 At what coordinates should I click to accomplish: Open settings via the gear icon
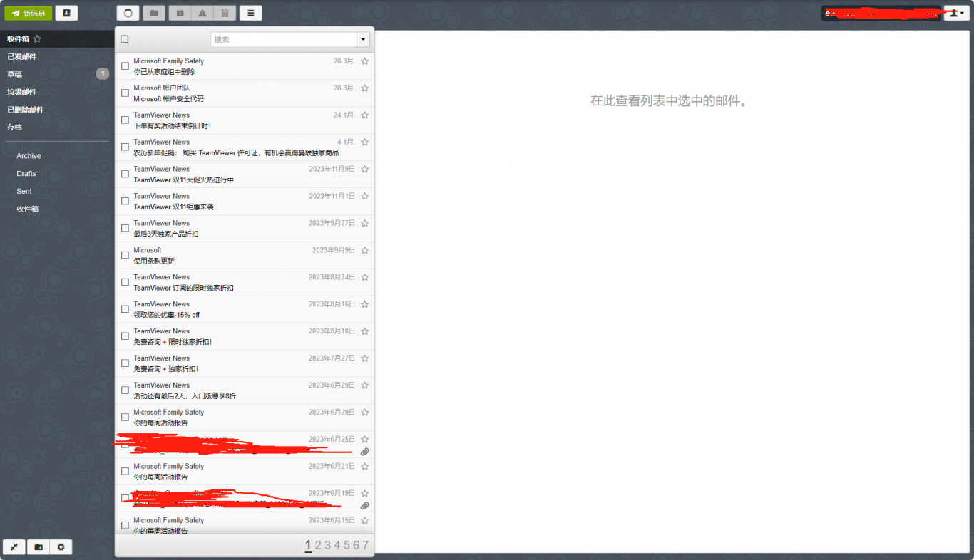tap(61, 546)
